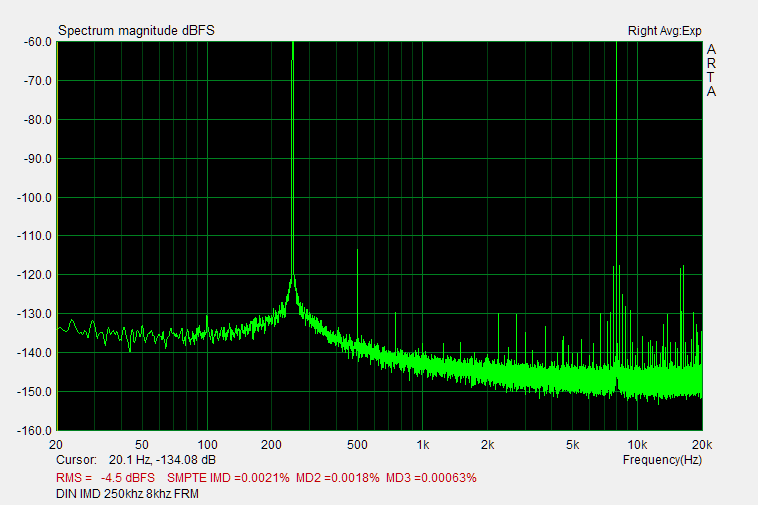Click the 'MD2 =0.0018%' readout

pos(337,478)
